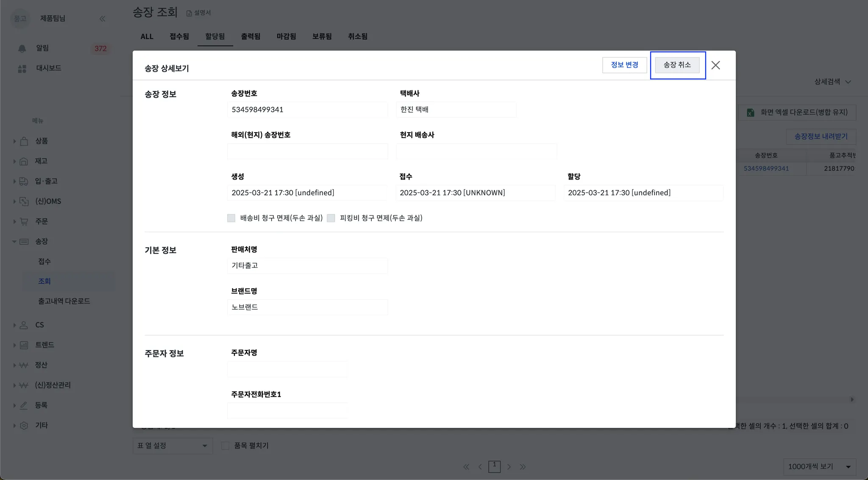The height and width of the screenshot is (480, 868).
Task: Click right arrow of horizontal scrollbar
Action: pyautogui.click(x=852, y=400)
